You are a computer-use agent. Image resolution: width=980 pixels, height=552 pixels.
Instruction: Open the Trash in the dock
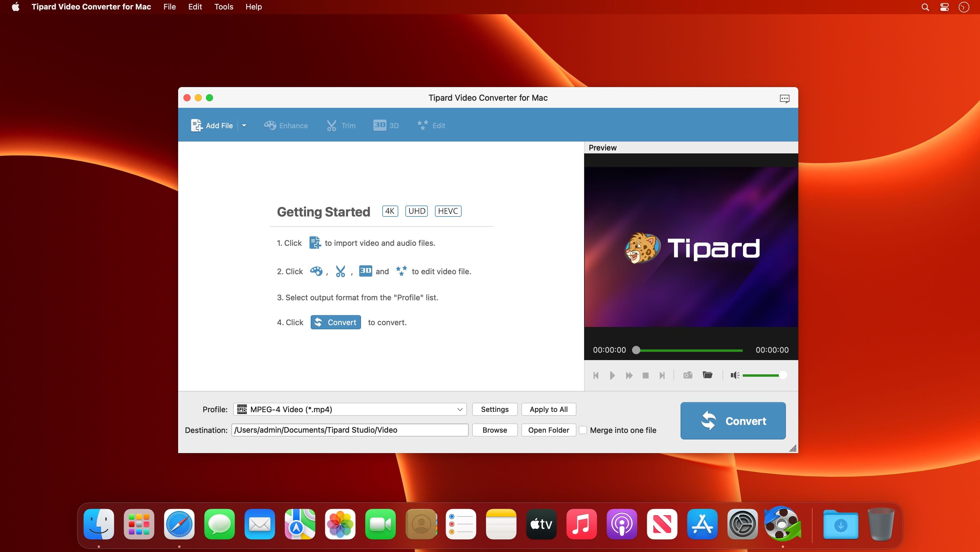[881, 524]
